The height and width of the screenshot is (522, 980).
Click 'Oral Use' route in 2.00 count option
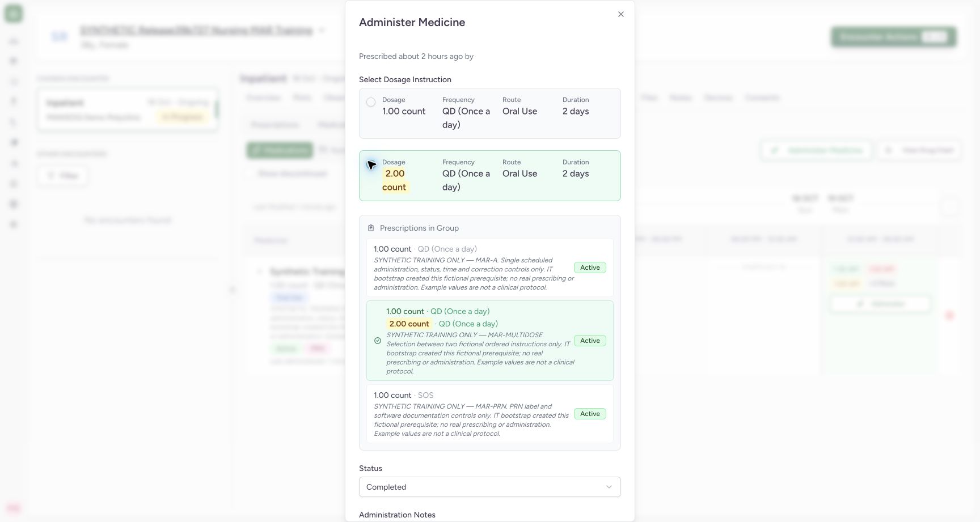pos(519,173)
